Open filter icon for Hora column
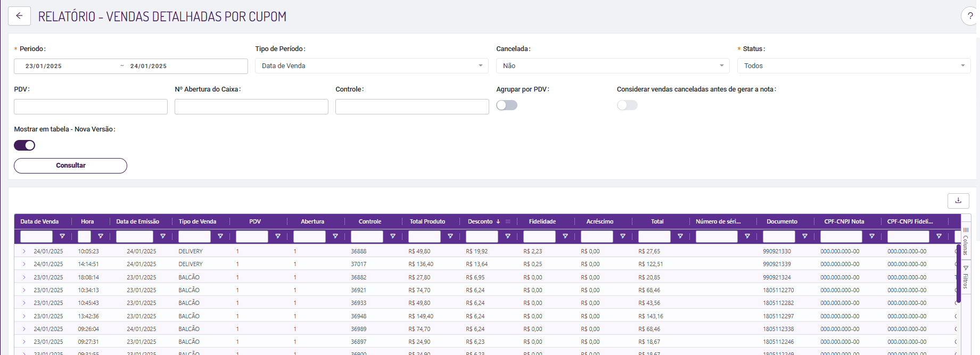980x355 pixels. 101,236
